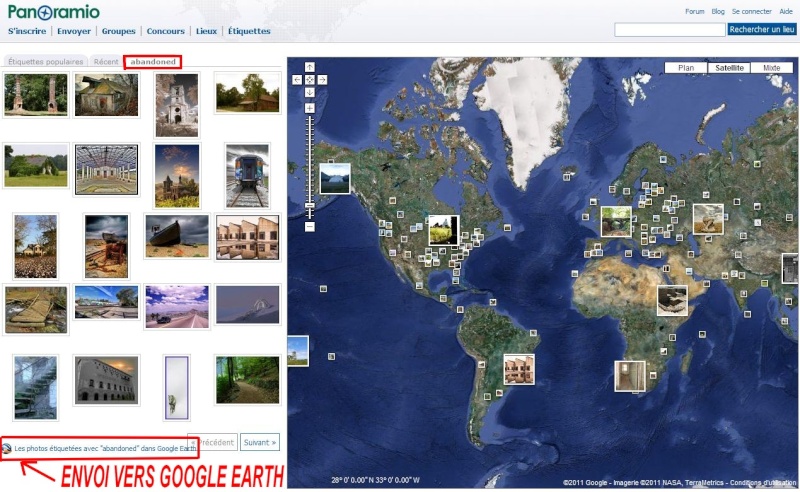
Task: Open the Forum link
Action: 694,11
